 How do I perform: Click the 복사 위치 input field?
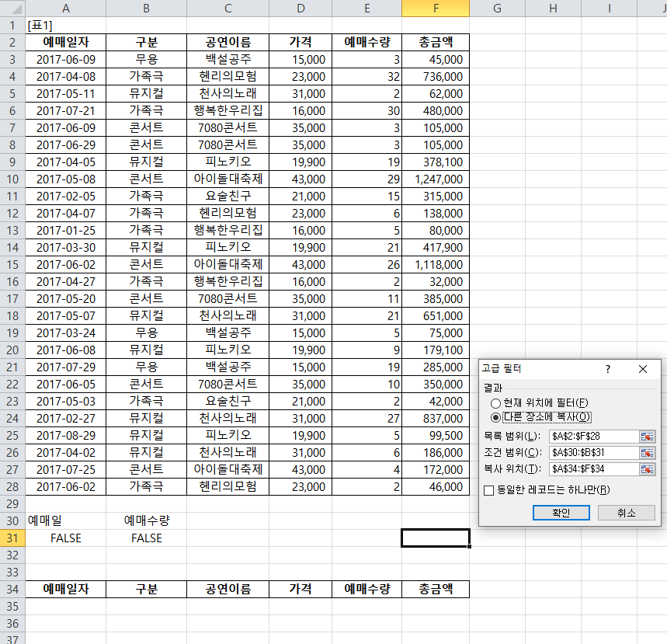[592, 468]
